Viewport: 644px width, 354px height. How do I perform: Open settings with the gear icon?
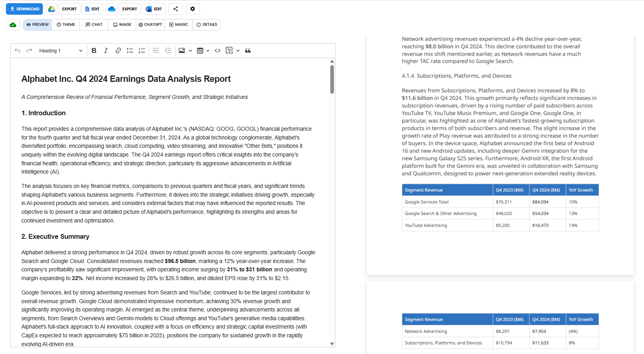tap(193, 9)
